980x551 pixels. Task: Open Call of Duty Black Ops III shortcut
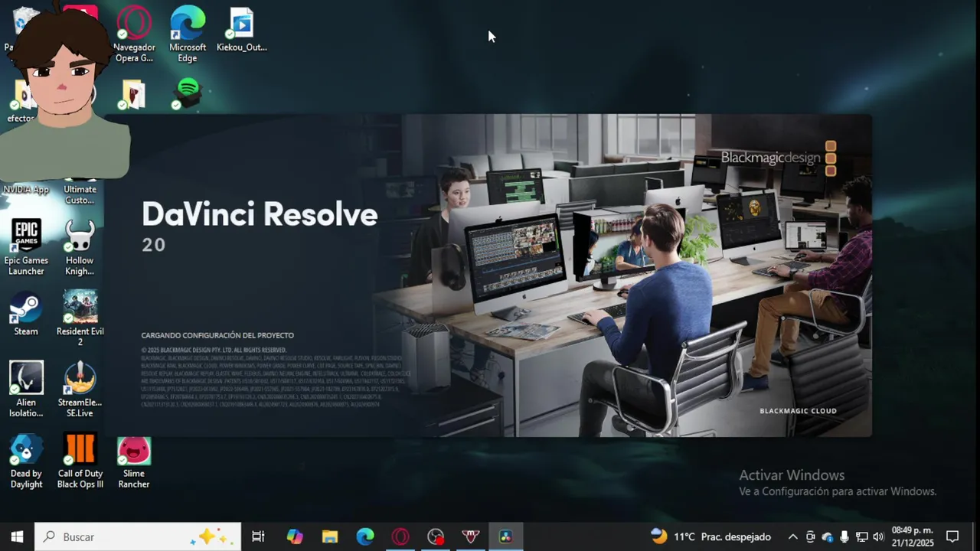[x=80, y=461]
